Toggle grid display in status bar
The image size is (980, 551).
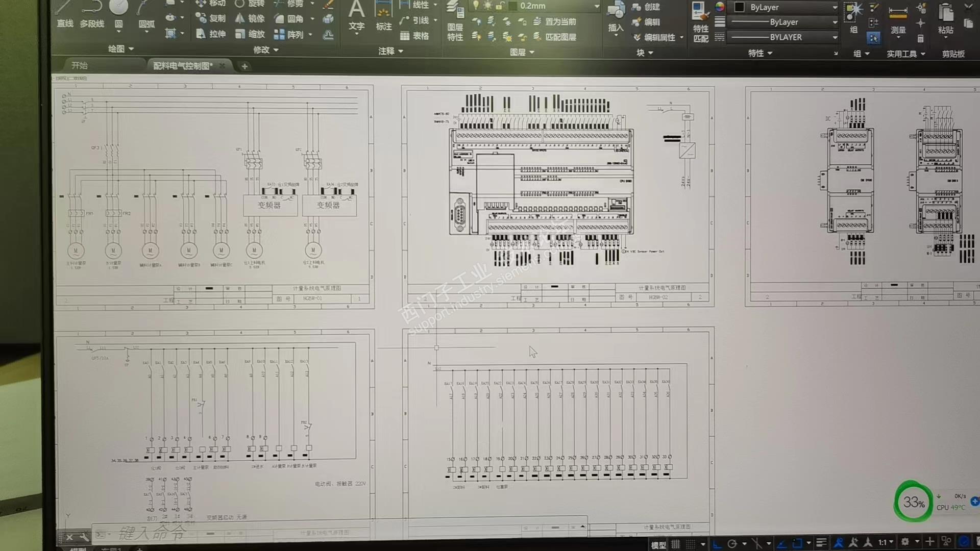click(675, 544)
